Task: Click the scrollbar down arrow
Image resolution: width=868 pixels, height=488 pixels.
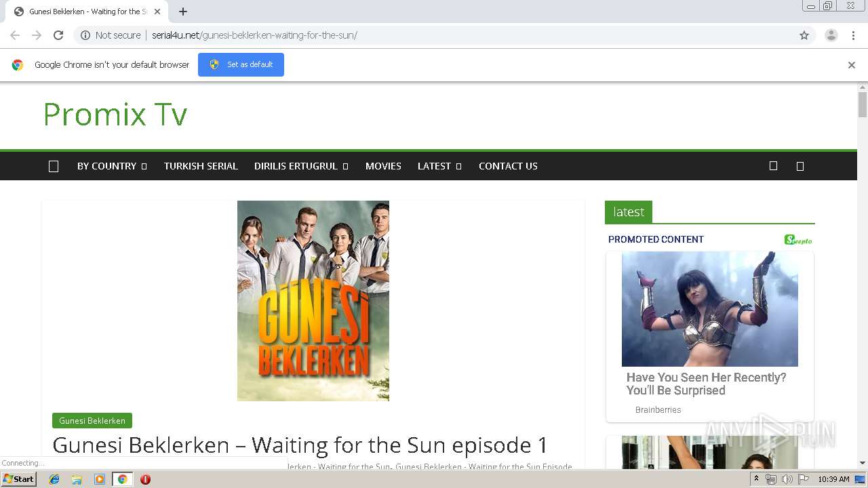Action: coord(863,463)
